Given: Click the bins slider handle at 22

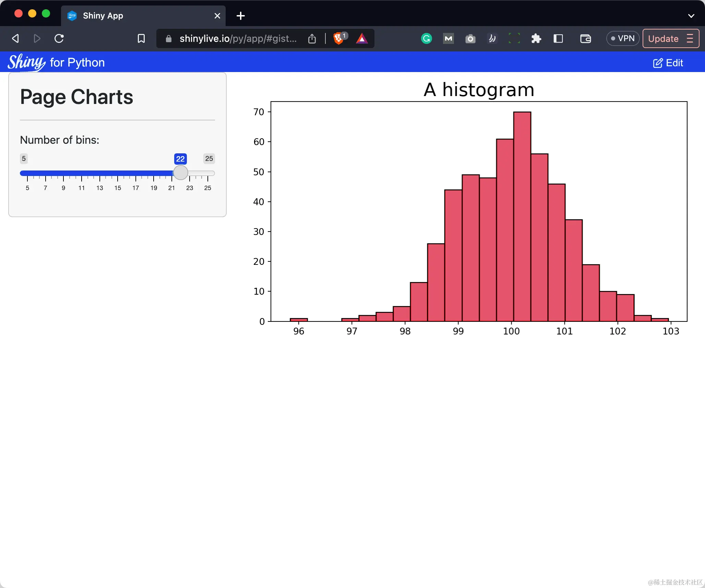Looking at the screenshot, I should pyautogui.click(x=180, y=173).
